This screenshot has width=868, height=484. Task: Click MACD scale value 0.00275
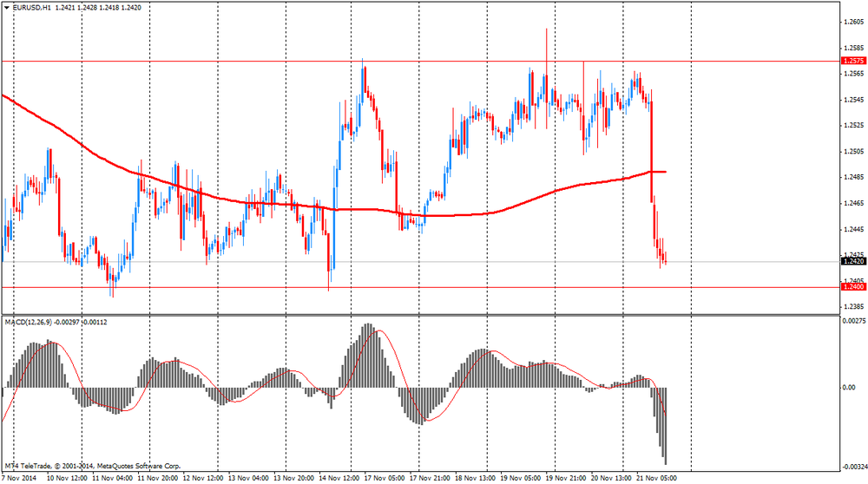852,320
